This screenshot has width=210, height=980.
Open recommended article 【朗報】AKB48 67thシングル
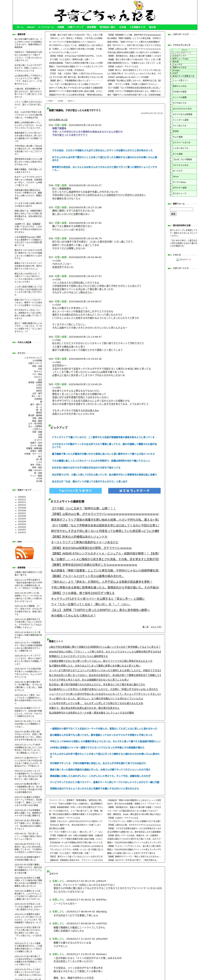click(105, 553)
